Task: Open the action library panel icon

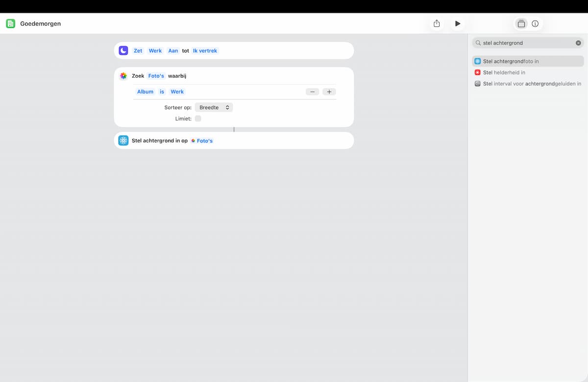Action: click(x=521, y=24)
